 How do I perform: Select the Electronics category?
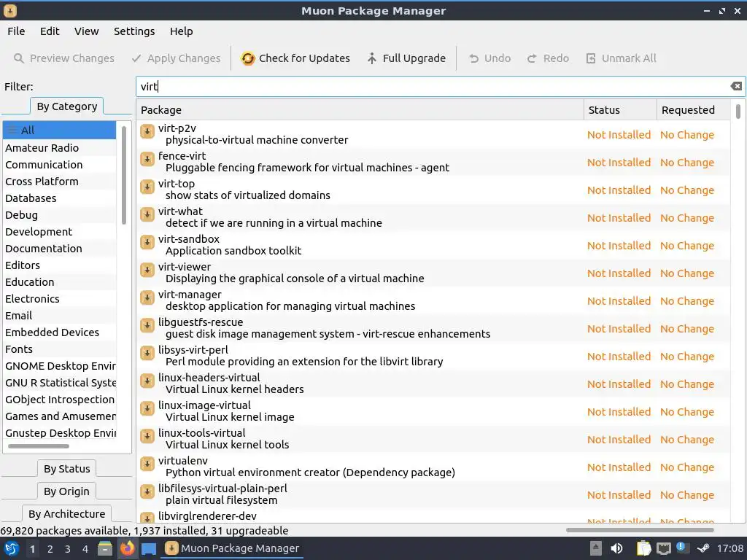[x=59, y=299]
